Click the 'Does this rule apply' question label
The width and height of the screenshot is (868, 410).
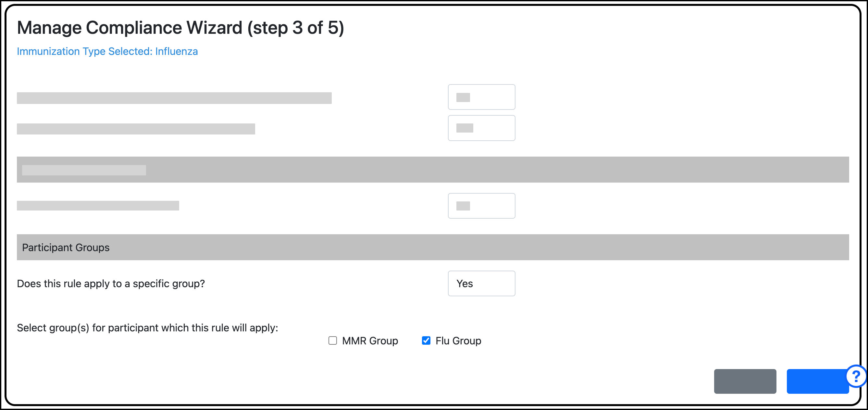pos(111,284)
